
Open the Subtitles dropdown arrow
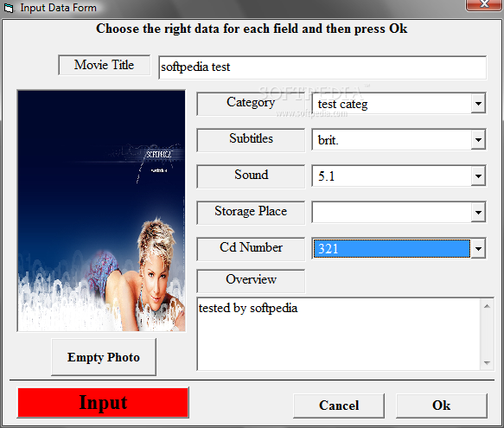(478, 140)
